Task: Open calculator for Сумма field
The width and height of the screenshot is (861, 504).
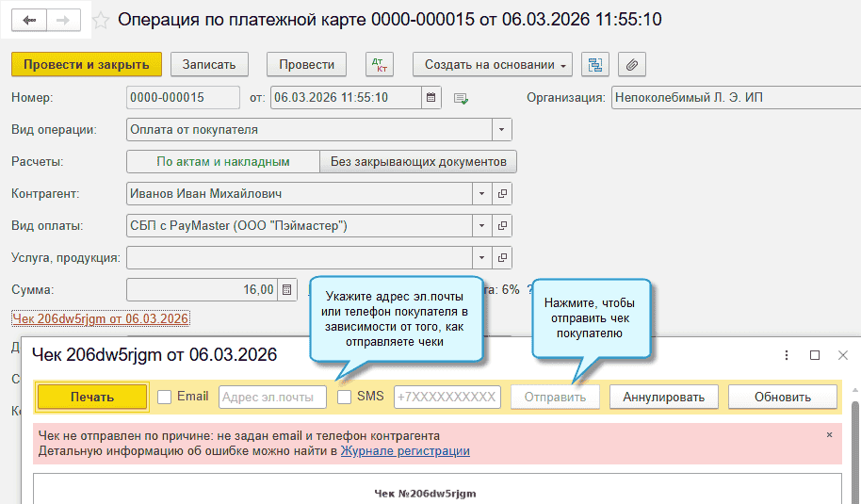Action: (288, 289)
